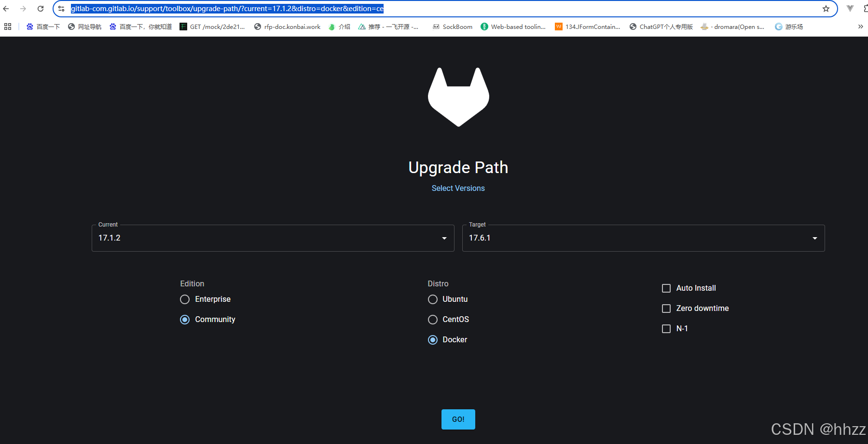Click the Upgrade Path heading
Viewport: 868px width, 444px height.
point(458,167)
